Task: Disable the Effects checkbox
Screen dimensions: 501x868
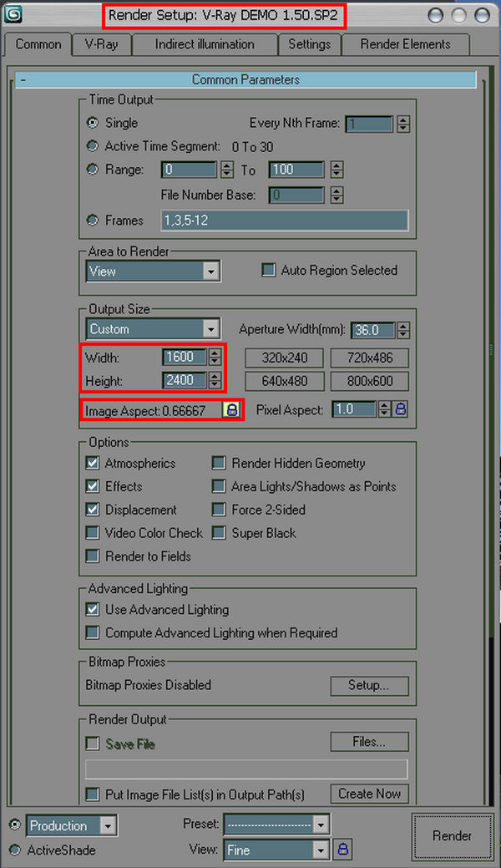Action: 93,486
